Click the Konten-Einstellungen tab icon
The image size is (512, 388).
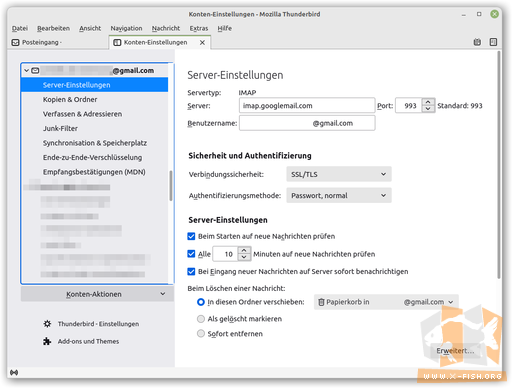(117, 42)
